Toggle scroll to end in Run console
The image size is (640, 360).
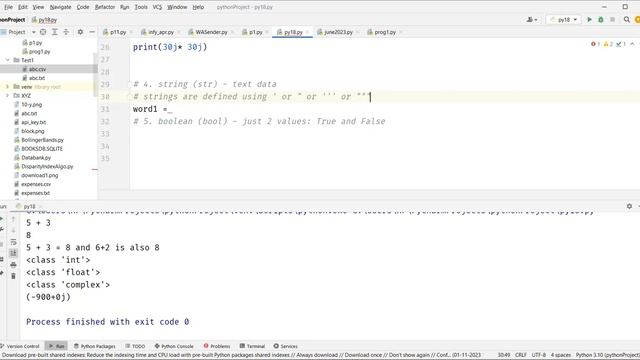coord(13,253)
